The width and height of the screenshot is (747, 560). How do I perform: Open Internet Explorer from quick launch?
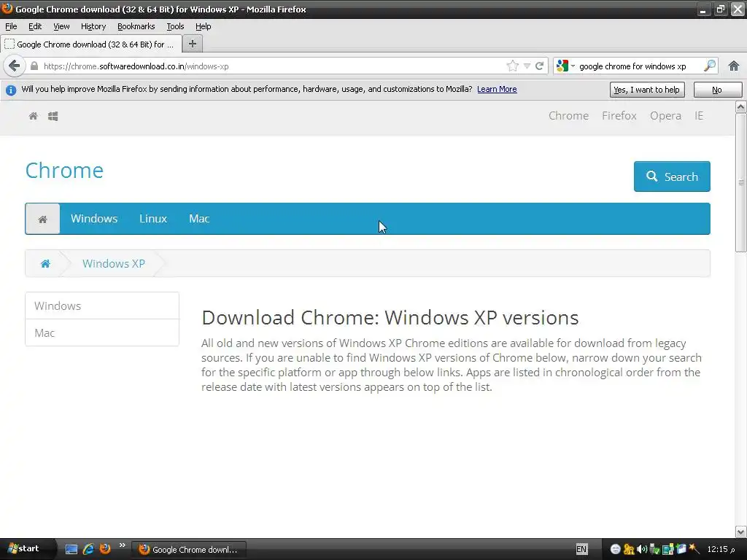coord(88,549)
